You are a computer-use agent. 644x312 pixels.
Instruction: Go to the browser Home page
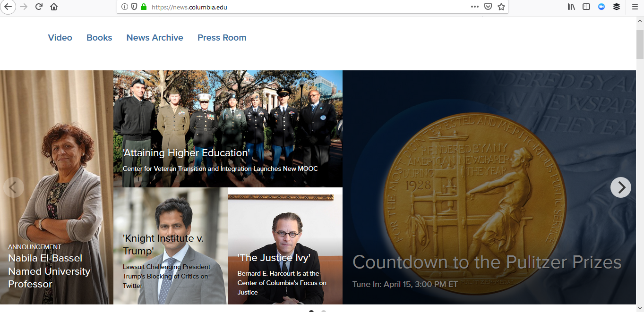(54, 7)
